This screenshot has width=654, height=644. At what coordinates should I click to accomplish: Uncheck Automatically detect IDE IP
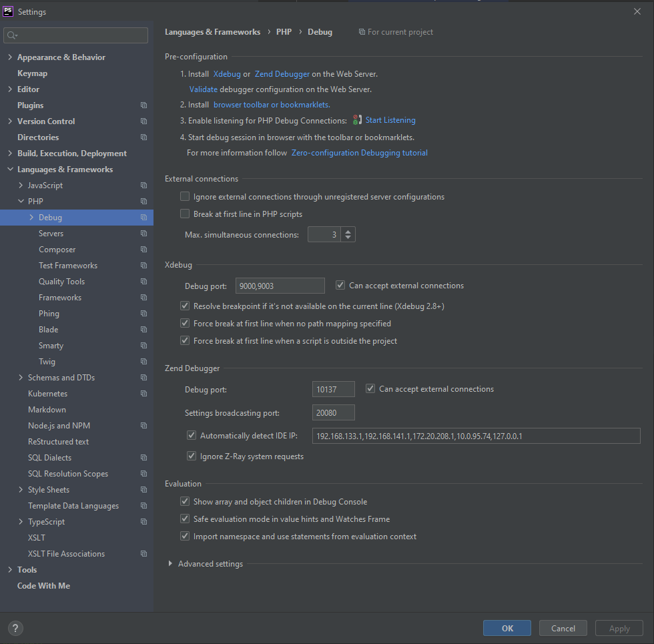click(192, 435)
